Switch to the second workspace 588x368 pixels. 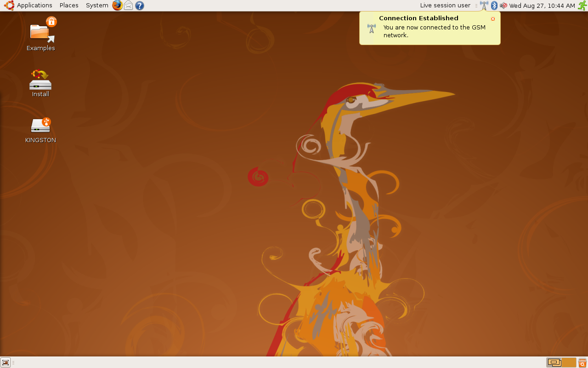tap(569, 362)
